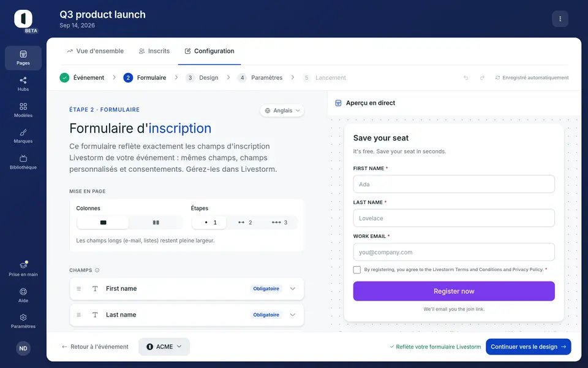The image size is (588, 368).
Task: Click the ND user avatar
Action: [x=23, y=348]
